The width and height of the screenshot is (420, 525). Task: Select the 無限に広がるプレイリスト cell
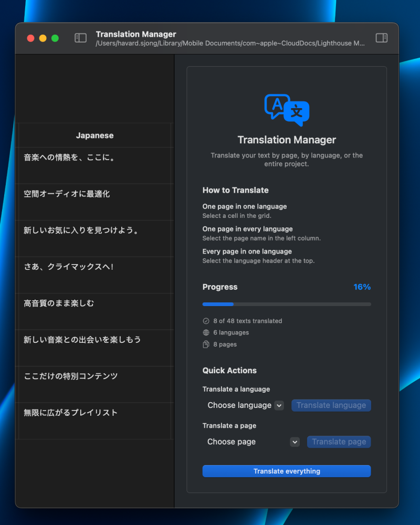pos(94,421)
